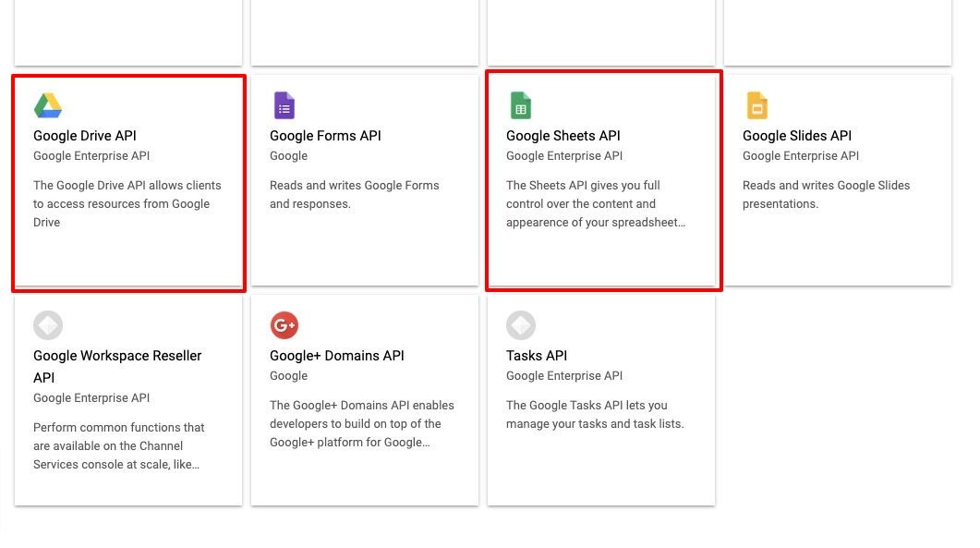
Task: Open the Google Workspace Reseller API title
Action: click(x=117, y=367)
